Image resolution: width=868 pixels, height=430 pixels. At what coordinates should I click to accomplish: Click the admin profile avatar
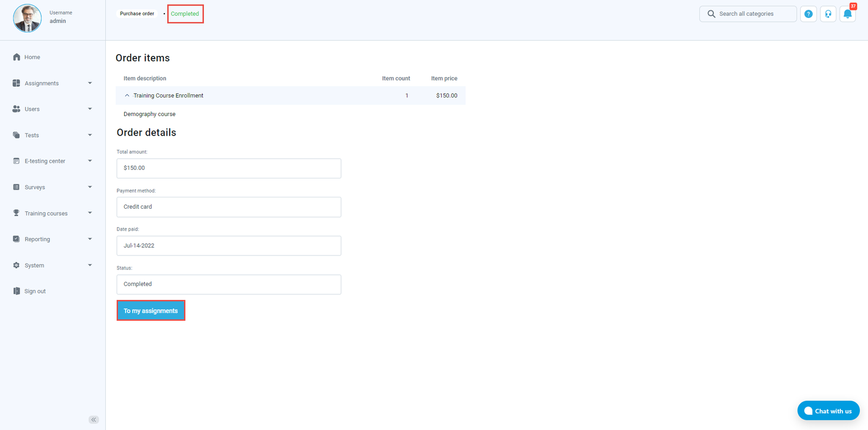[27, 18]
